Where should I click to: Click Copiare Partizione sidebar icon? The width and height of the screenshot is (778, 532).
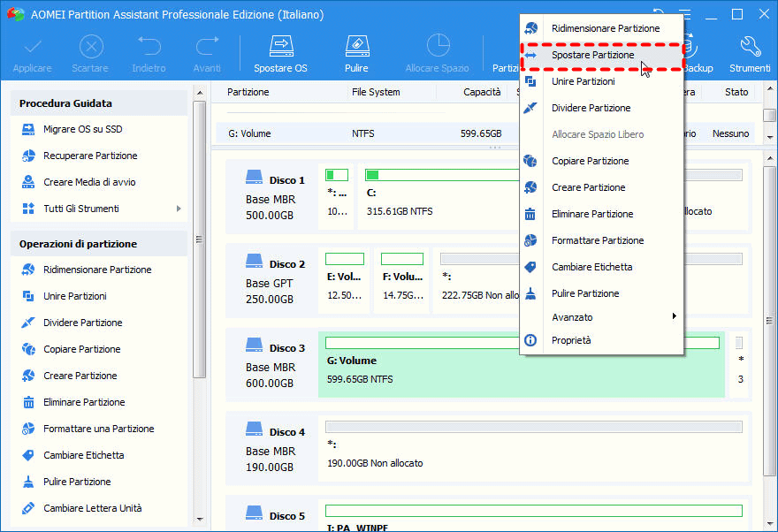click(28, 349)
